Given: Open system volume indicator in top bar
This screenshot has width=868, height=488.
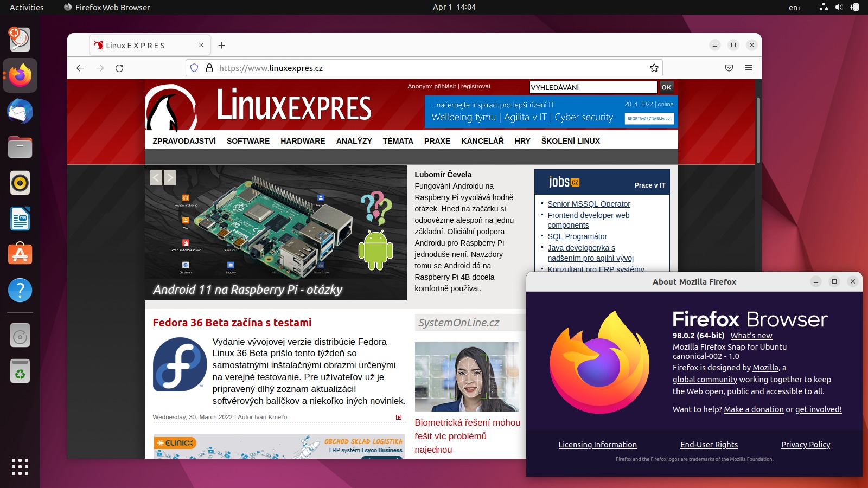Looking at the screenshot, I should coord(839,7).
